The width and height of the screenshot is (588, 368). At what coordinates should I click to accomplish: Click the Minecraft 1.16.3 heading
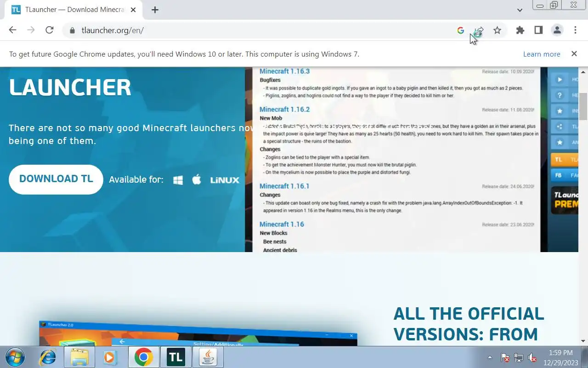point(284,71)
